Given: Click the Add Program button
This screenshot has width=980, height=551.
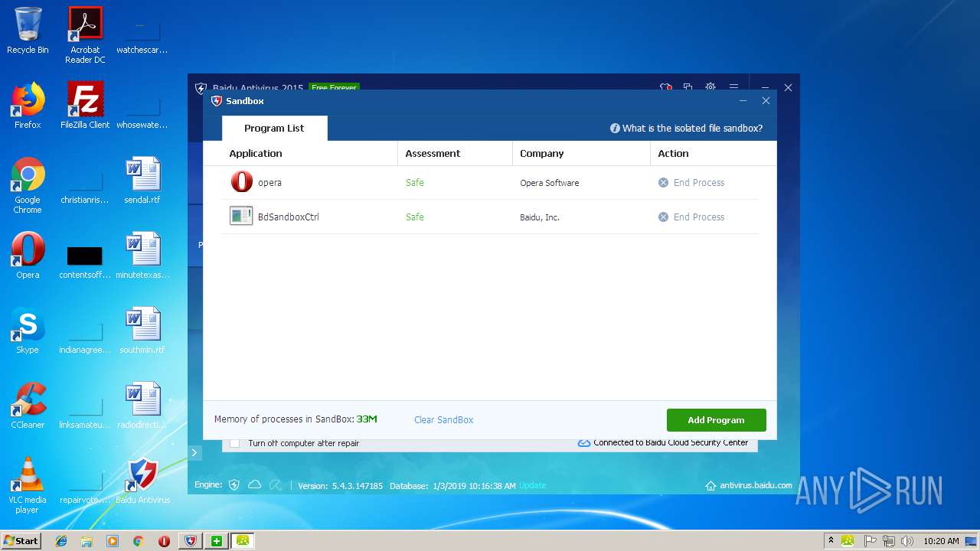Looking at the screenshot, I should (716, 420).
